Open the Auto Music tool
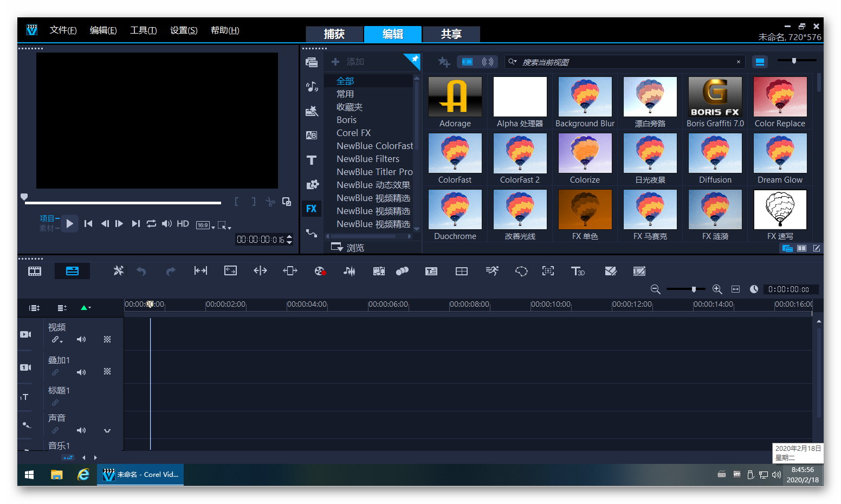The image size is (841, 504). [379, 271]
